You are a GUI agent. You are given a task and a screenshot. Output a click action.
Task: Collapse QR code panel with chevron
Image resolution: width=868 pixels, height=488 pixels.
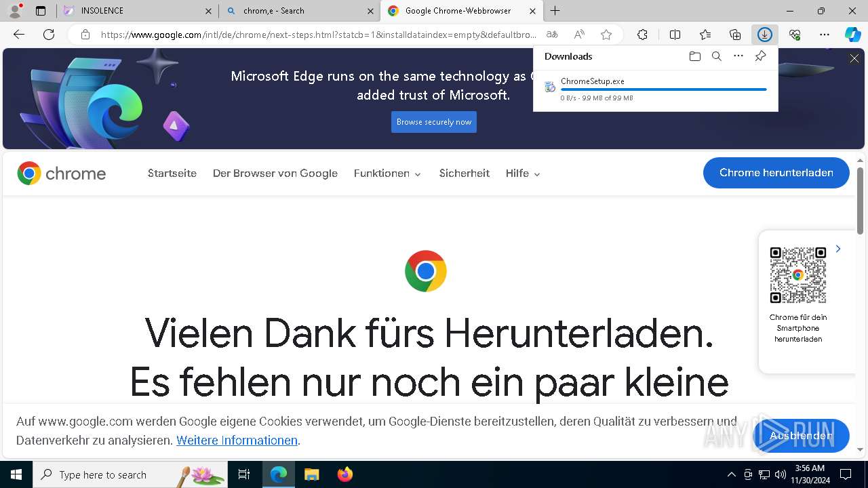838,249
